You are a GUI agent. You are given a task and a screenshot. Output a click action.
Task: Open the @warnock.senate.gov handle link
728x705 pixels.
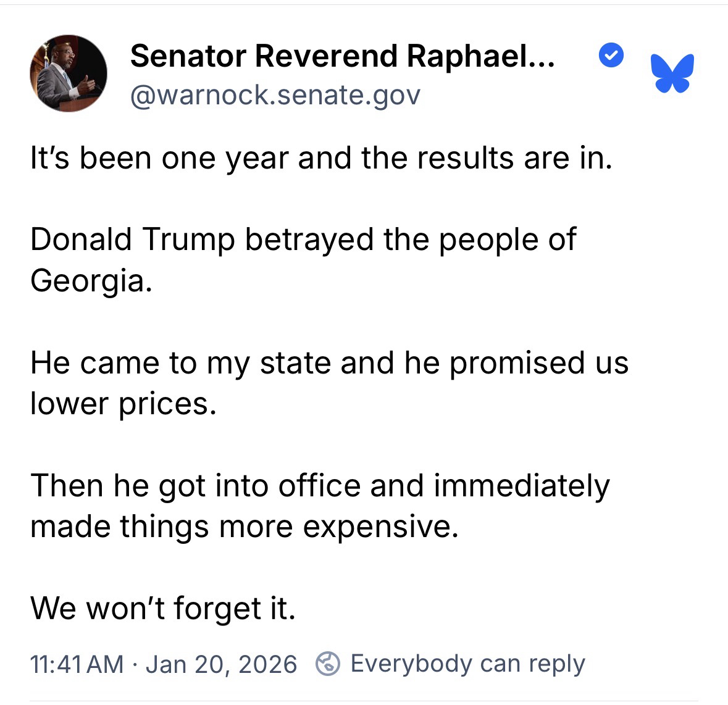275,95
